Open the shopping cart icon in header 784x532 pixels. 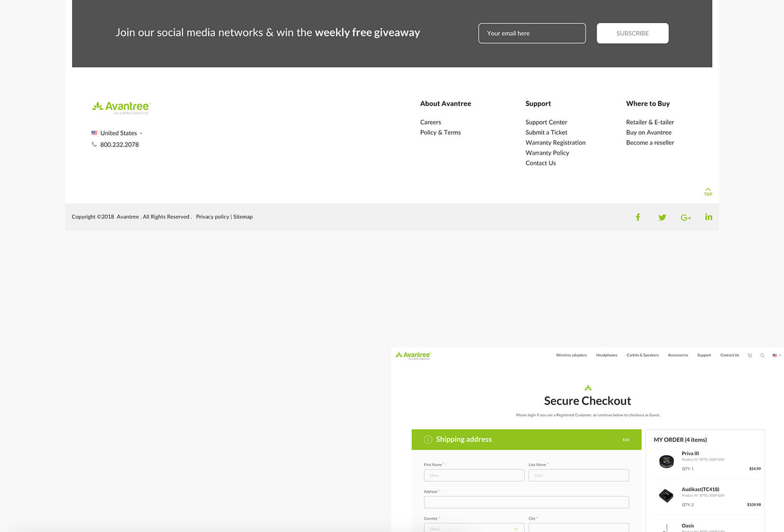point(750,355)
